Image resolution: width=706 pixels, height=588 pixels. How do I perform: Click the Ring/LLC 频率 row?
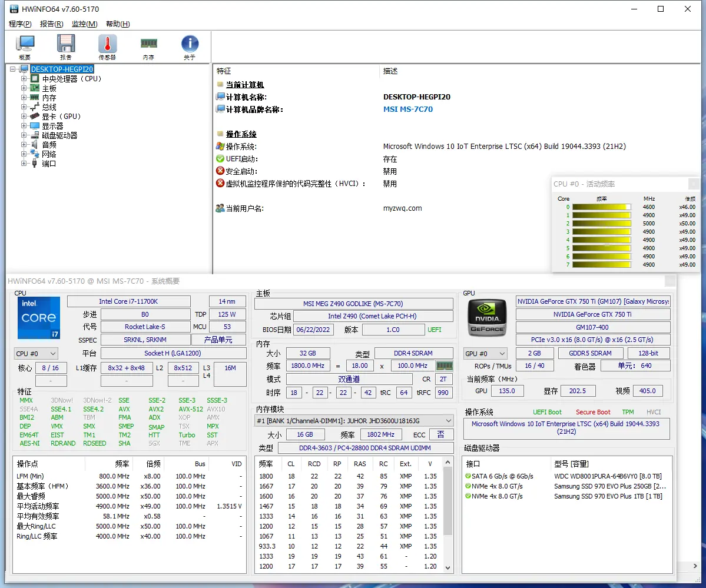[x=129, y=536]
